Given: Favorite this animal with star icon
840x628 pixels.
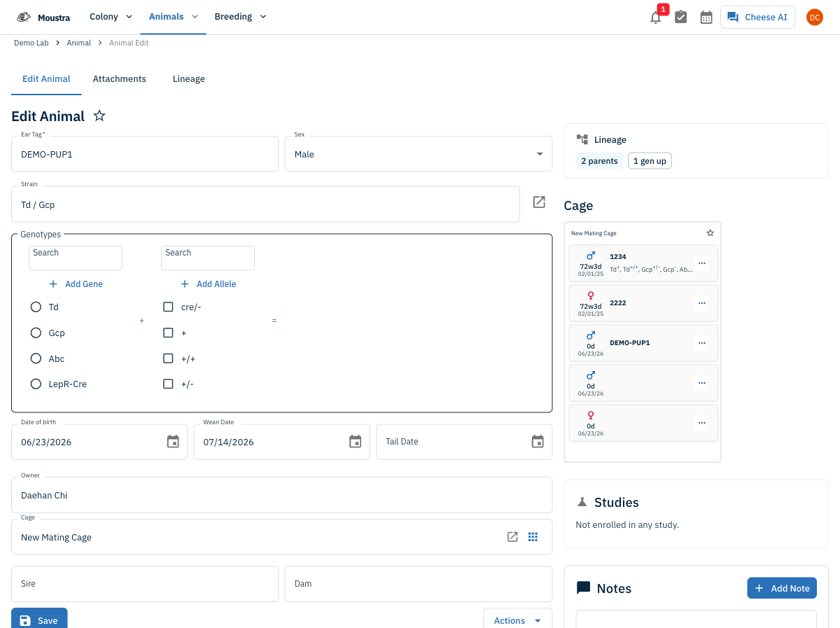Looking at the screenshot, I should pyautogui.click(x=99, y=116).
